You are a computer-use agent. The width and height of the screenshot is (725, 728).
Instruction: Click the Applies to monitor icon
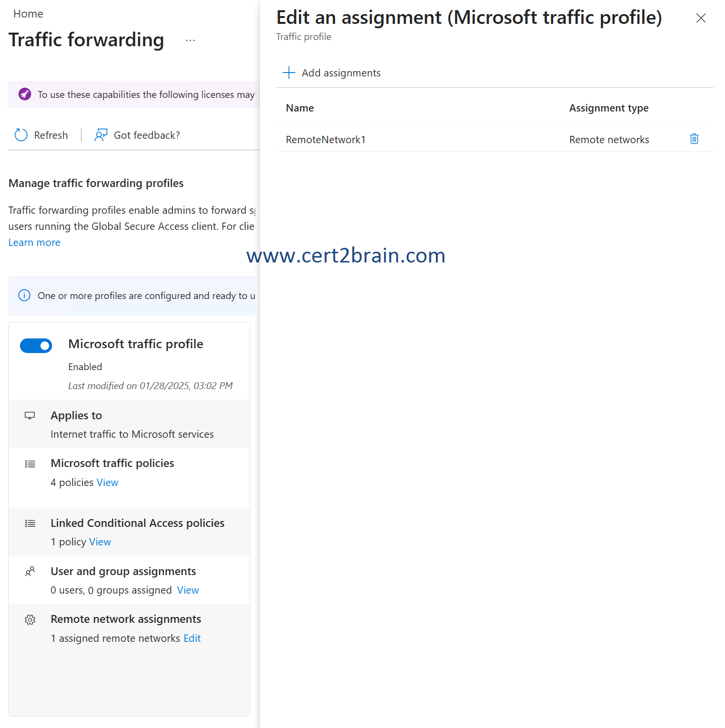pos(30,415)
